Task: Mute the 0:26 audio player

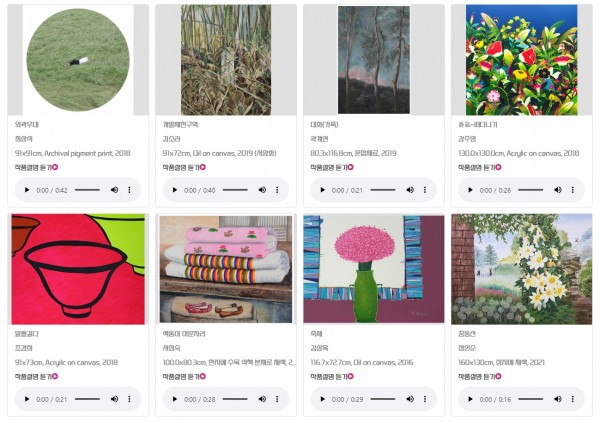Action: click(x=558, y=190)
